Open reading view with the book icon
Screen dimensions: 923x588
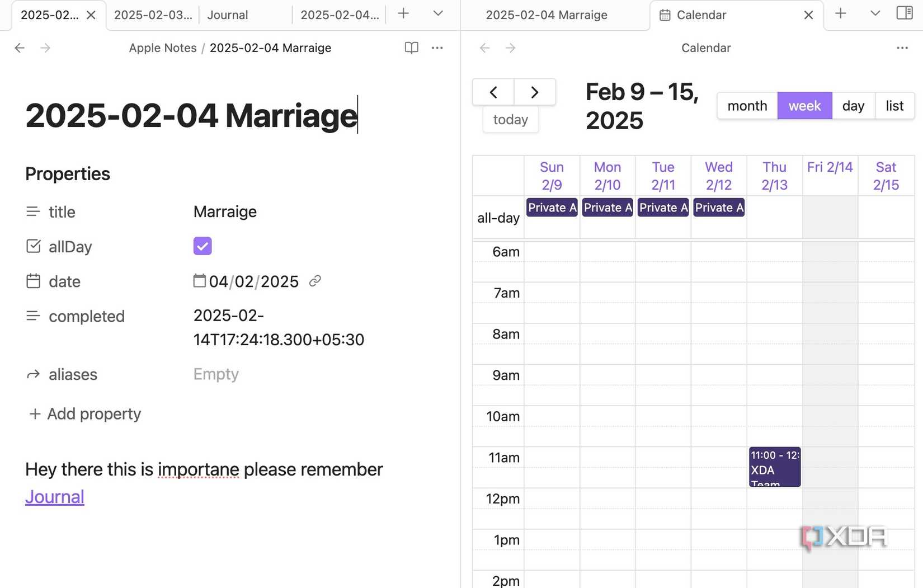411,48
